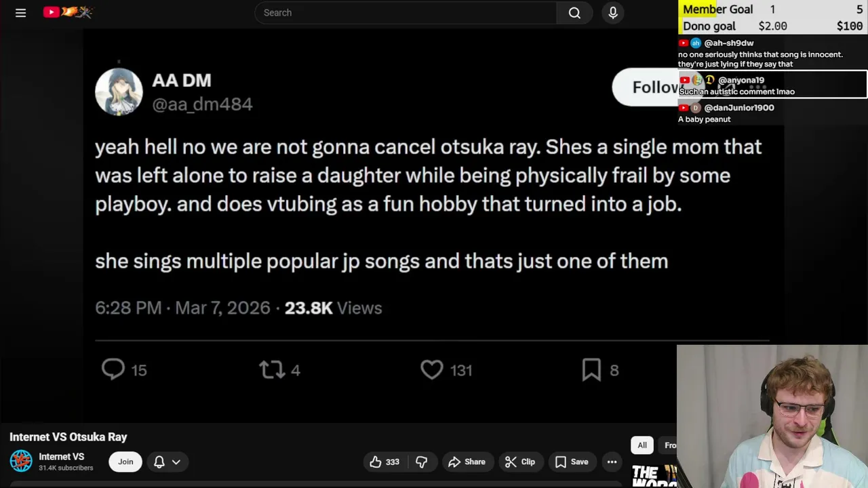Image resolution: width=868 pixels, height=488 pixels.
Task: Open the more actions ellipsis menu
Action: 612,462
